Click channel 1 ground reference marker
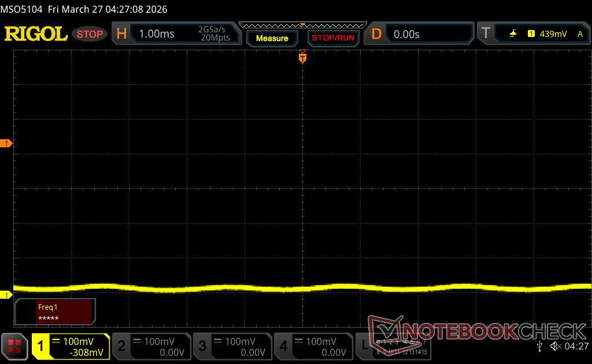Viewport: 592px width, 364px height. (6, 295)
